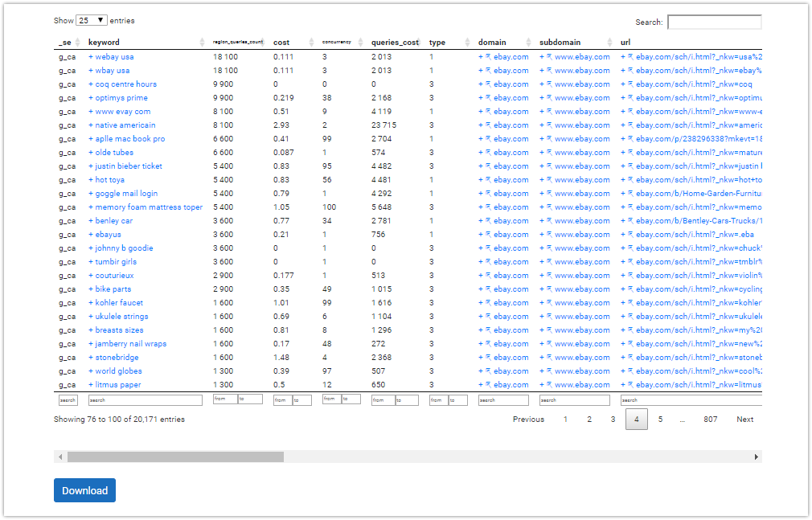Open the "memory foam mattress toper" keyword link
Screen dimensions: 812x520
(x=149, y=207)
